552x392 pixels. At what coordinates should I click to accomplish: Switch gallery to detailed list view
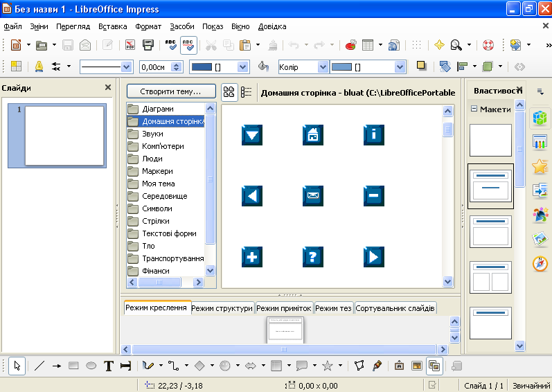[x=246, y=92]
